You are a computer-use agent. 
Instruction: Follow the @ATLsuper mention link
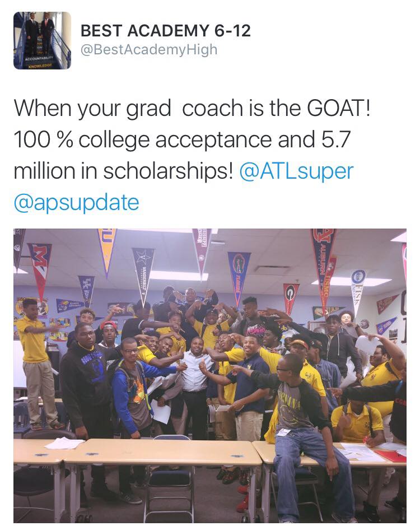point(297,171)
